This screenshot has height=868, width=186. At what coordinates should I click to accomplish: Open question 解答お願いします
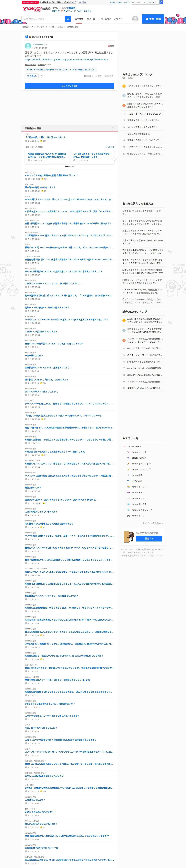[33, 488]
